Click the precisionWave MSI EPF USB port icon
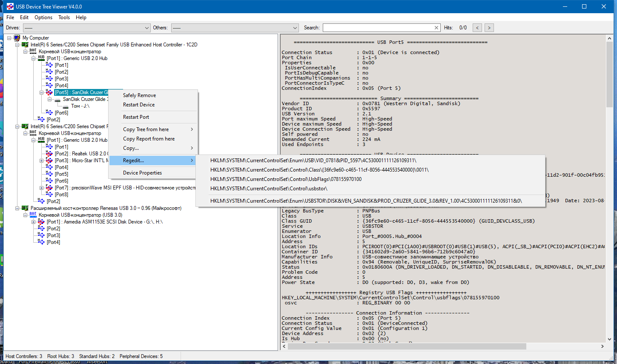 click(x=49, y=188)
